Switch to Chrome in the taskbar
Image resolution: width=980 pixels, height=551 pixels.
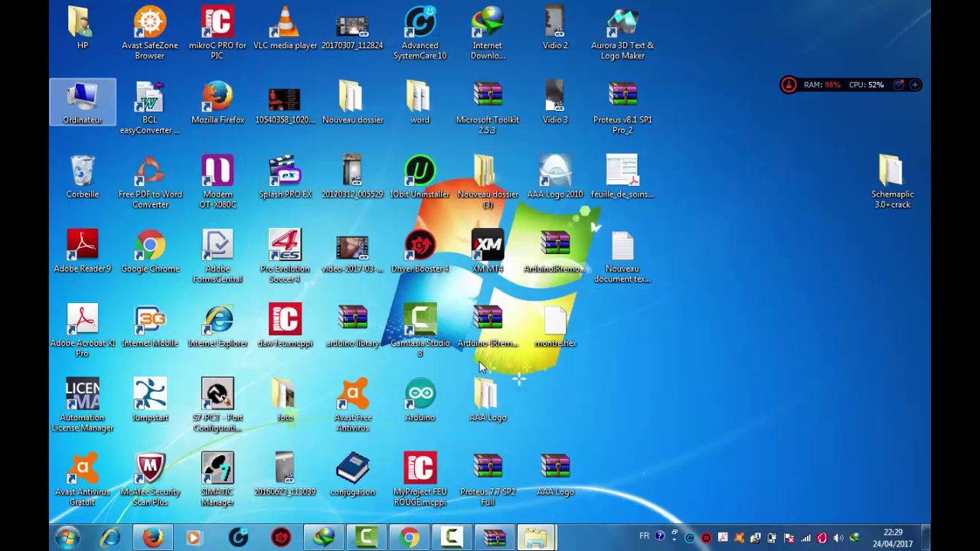coord(410,537)
